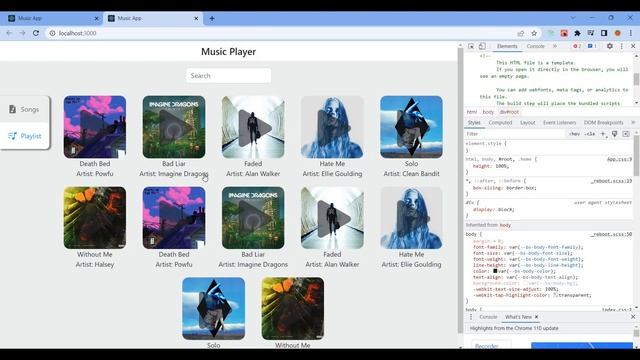Share this page icon in address bar
640x360 pixels.
click(520, 33)
